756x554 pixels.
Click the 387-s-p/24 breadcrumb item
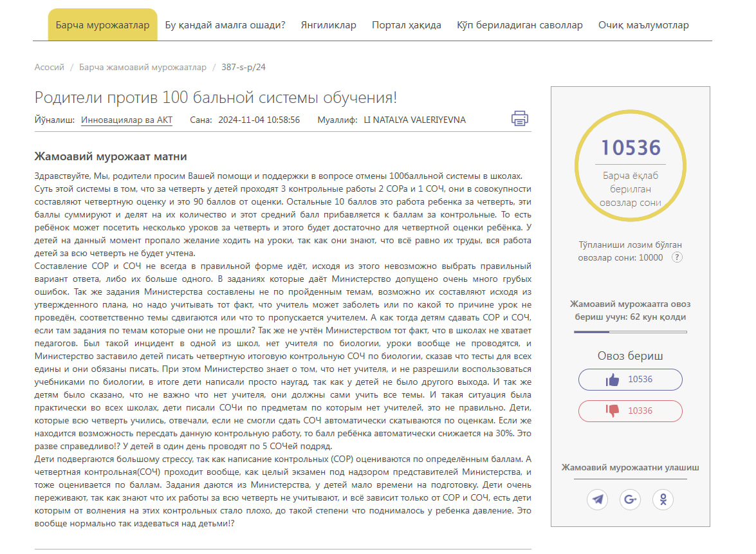click(x=243, y=67)
